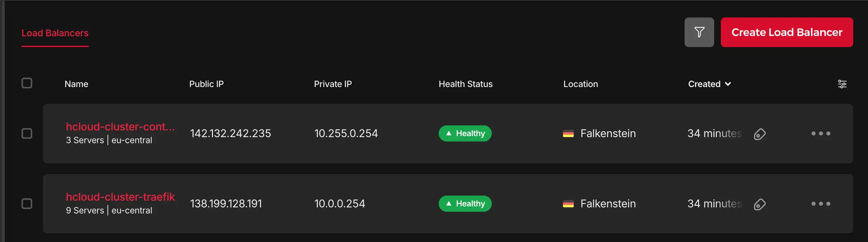Open three-dot menu for hcloud-cluster-traefik row
The image size is (868, 242).
tap(821, 204)
